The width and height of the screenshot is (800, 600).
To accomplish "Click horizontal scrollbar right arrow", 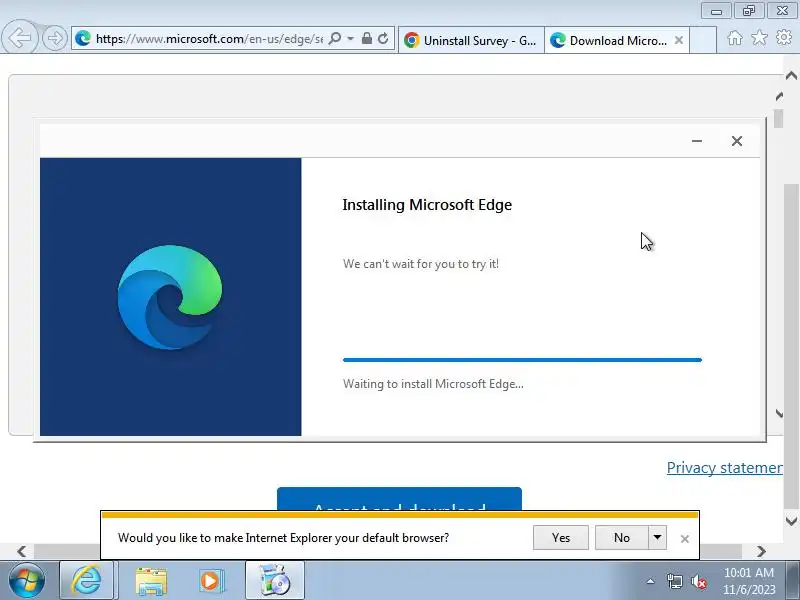I will pos(761,551).
